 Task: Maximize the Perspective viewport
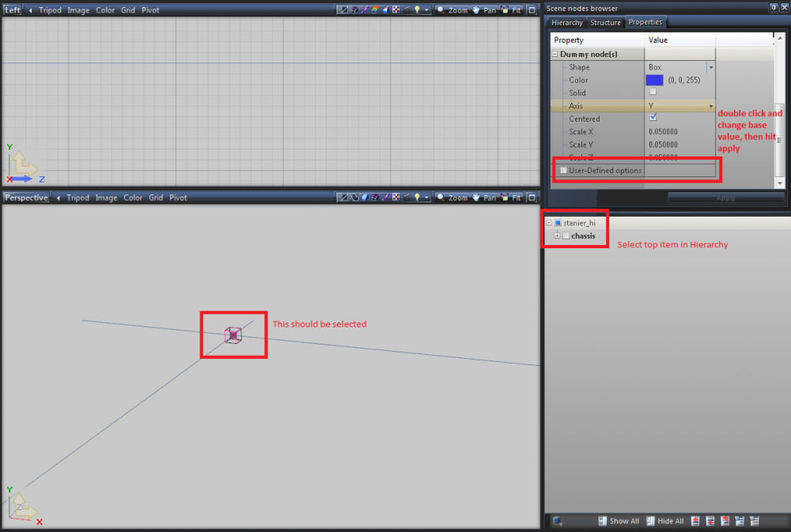click(x=532, y=198)
